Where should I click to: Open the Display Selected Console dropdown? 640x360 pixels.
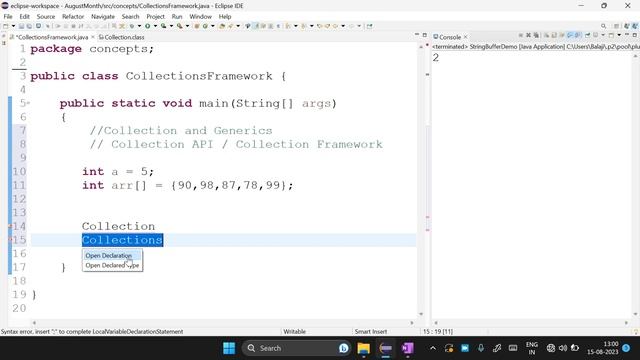603,36
